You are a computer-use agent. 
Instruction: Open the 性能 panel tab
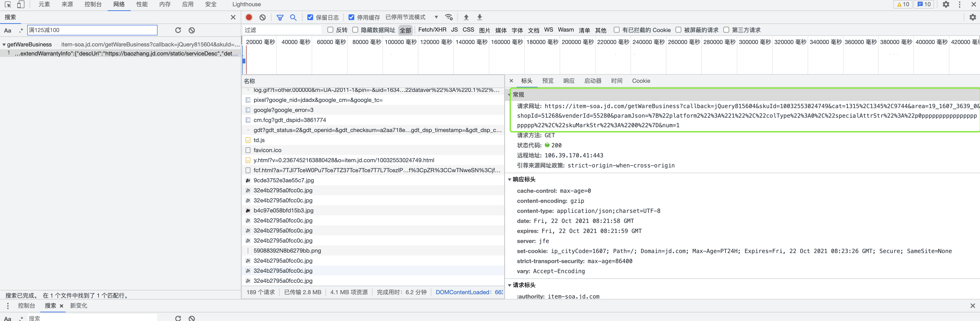(x=142, y=5)
